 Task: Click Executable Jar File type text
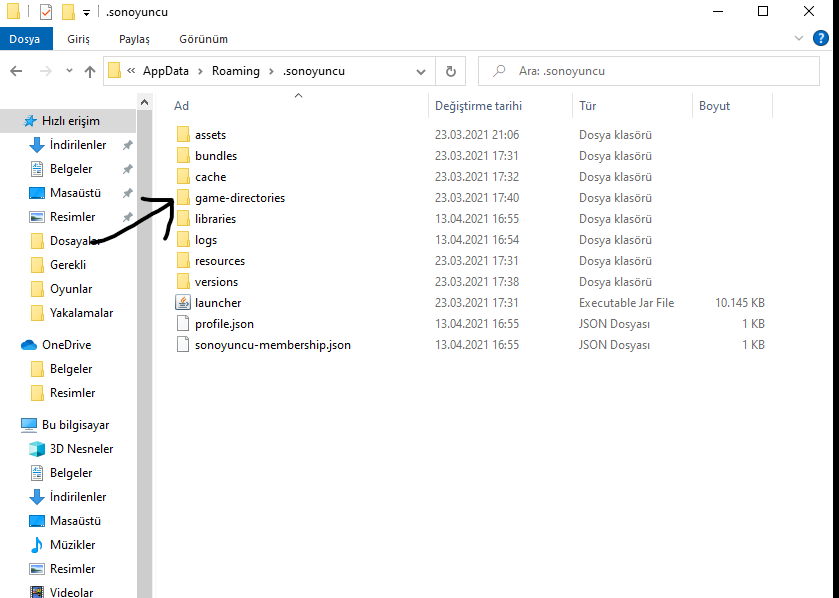tap(626, 303)
